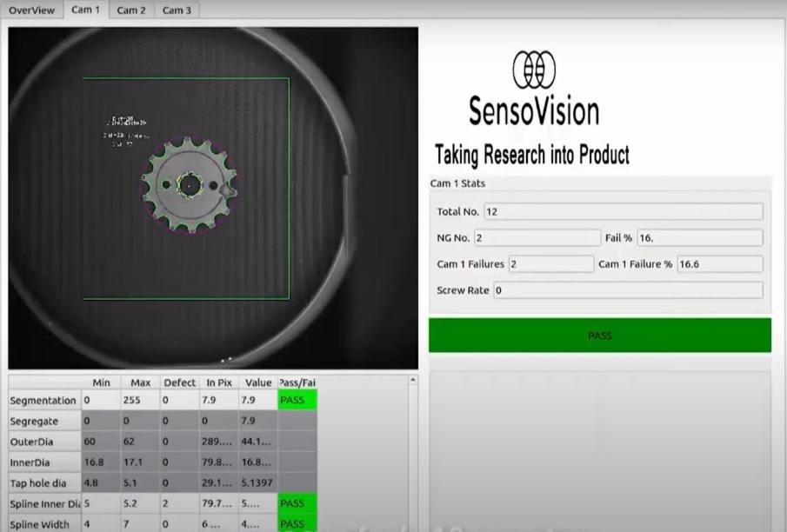Click Segmentation Max cell 255
This screenshot has height=532, width=787.
(141, 400)
